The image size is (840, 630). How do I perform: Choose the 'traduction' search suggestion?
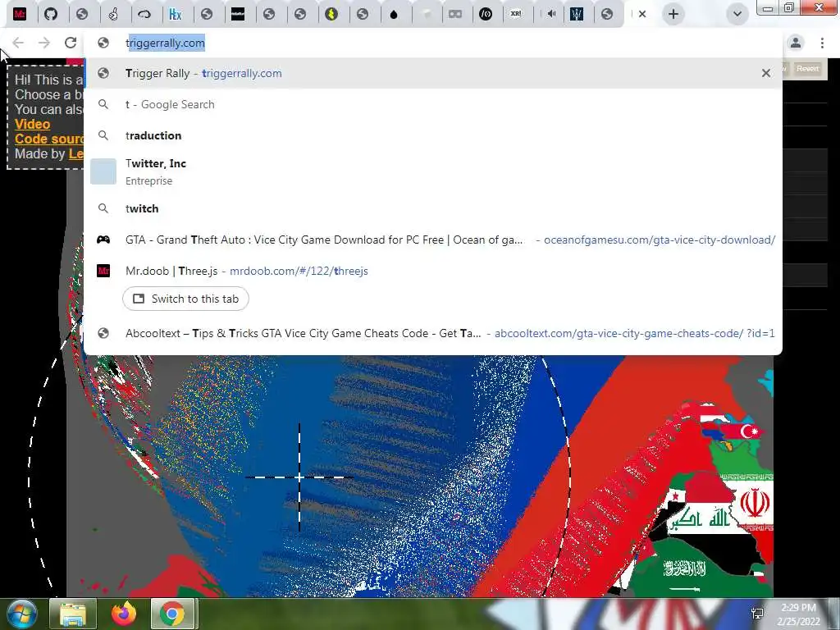pyautogui.click(x=433, y=135)
